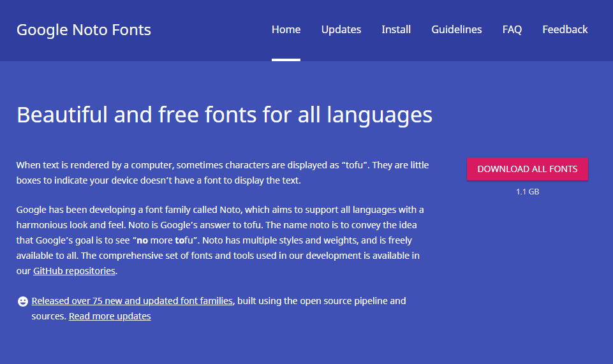Click the Read more updates link
Image resolution: width=613 pixels, height=364 pixels.
110,316
